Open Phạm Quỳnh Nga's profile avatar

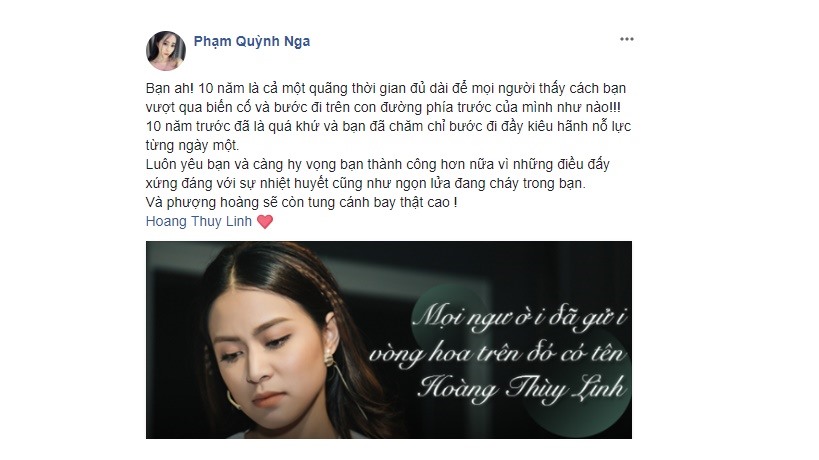166,51
